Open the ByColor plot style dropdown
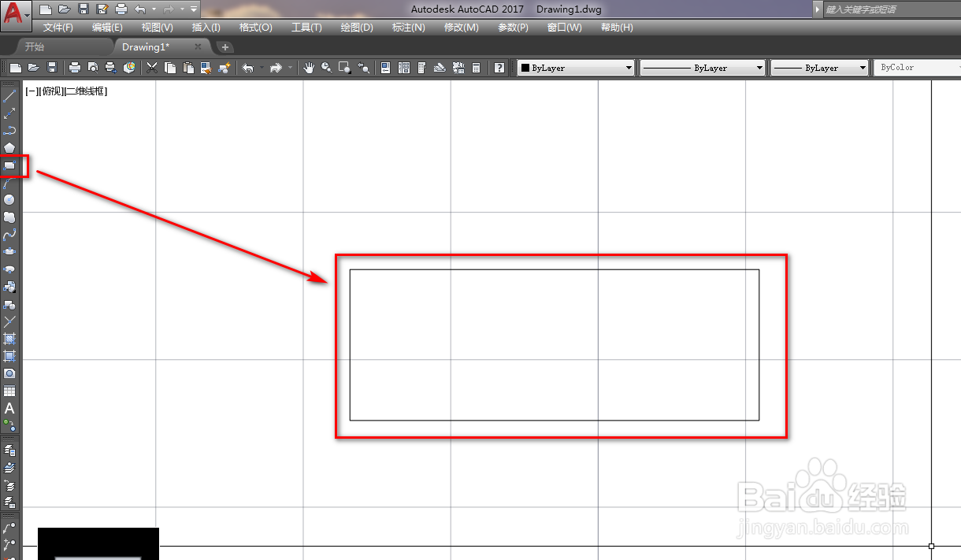Screen dimensions: 961x560 click(917, 68)
